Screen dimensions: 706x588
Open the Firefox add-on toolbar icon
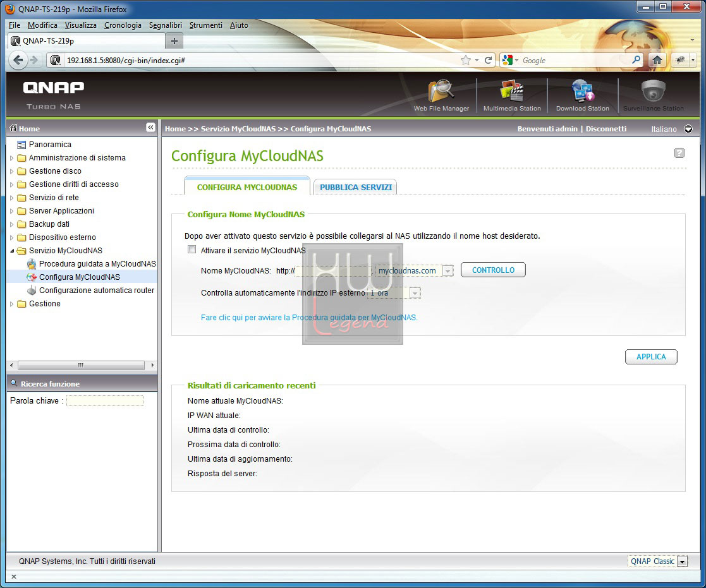[x=680, y=60]
